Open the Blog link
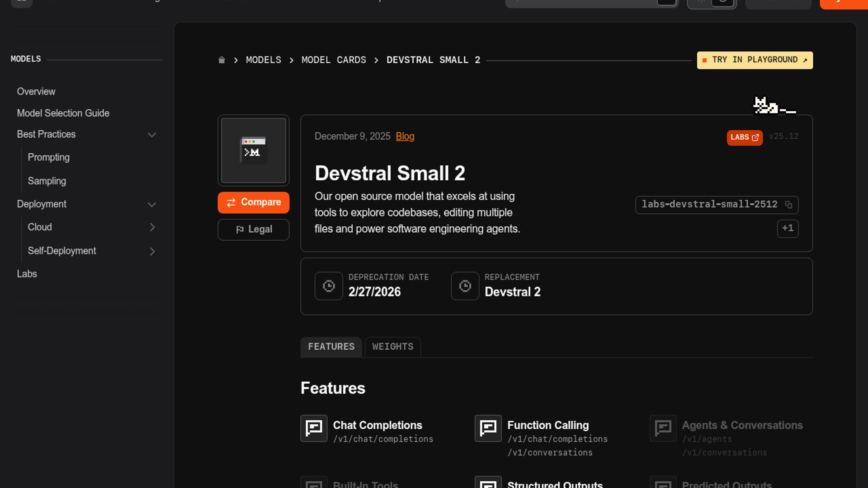The width and height of the screenshot is (868, 488). click(405, 136)
